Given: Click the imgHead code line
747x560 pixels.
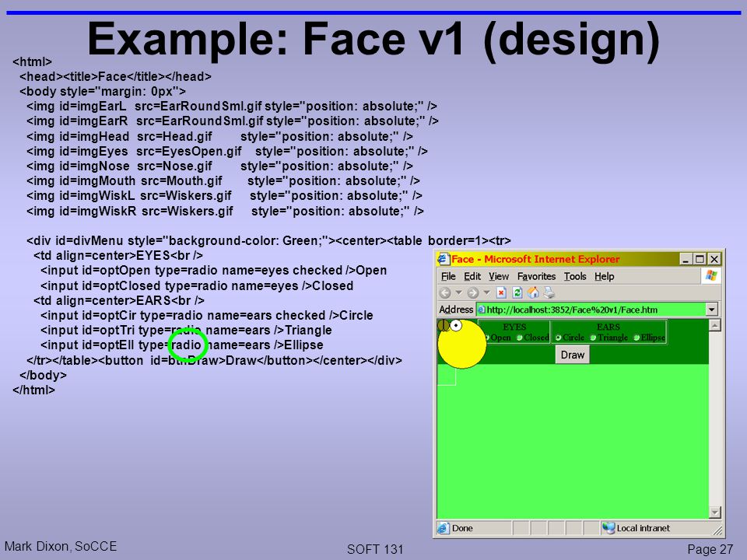Looking at the screenshot, I should click(219, 137).
